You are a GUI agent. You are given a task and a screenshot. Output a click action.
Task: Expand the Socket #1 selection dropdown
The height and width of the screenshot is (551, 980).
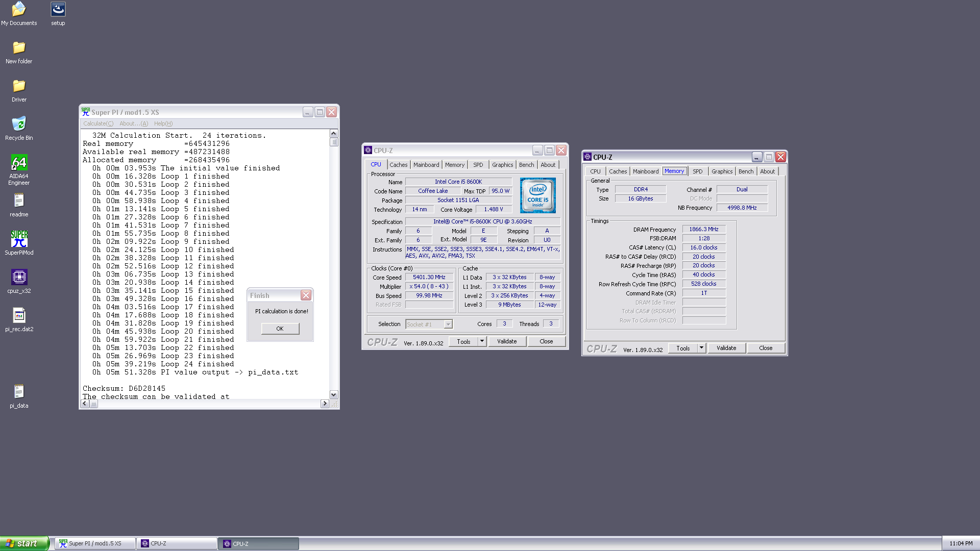pyautogui.click(x=448, y=324)
